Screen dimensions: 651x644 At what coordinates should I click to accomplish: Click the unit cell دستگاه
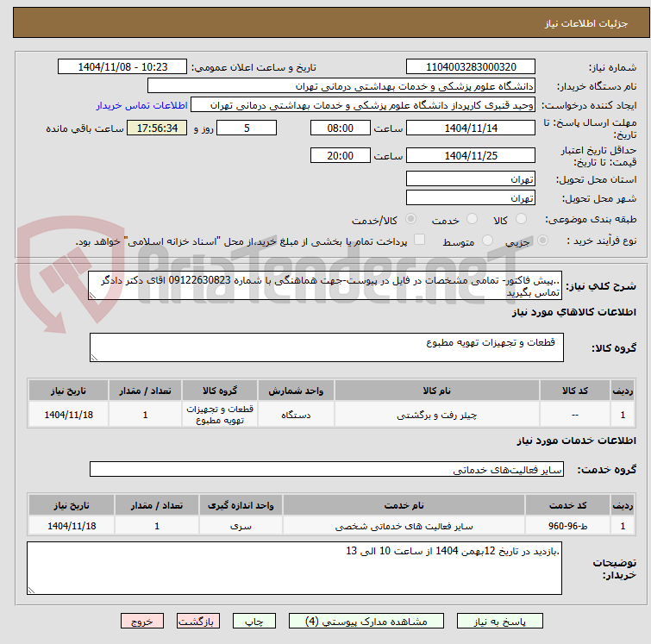click(296, 415)
